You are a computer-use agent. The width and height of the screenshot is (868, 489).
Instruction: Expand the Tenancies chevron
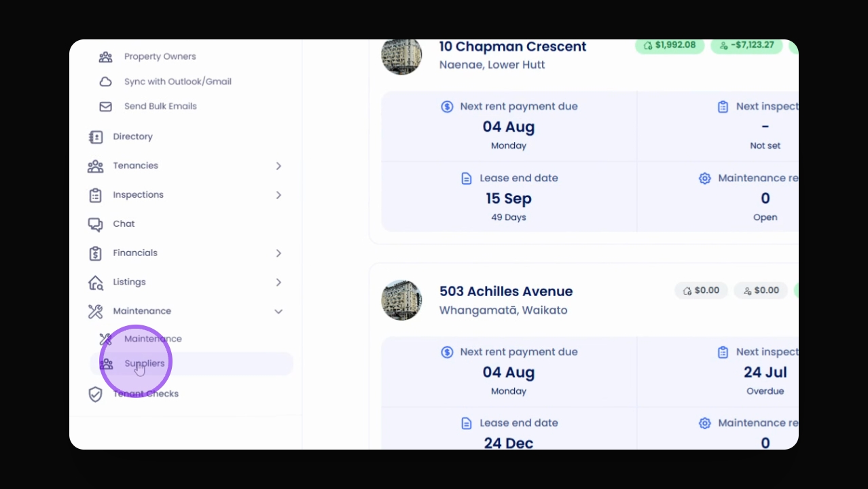click(278, 166)
